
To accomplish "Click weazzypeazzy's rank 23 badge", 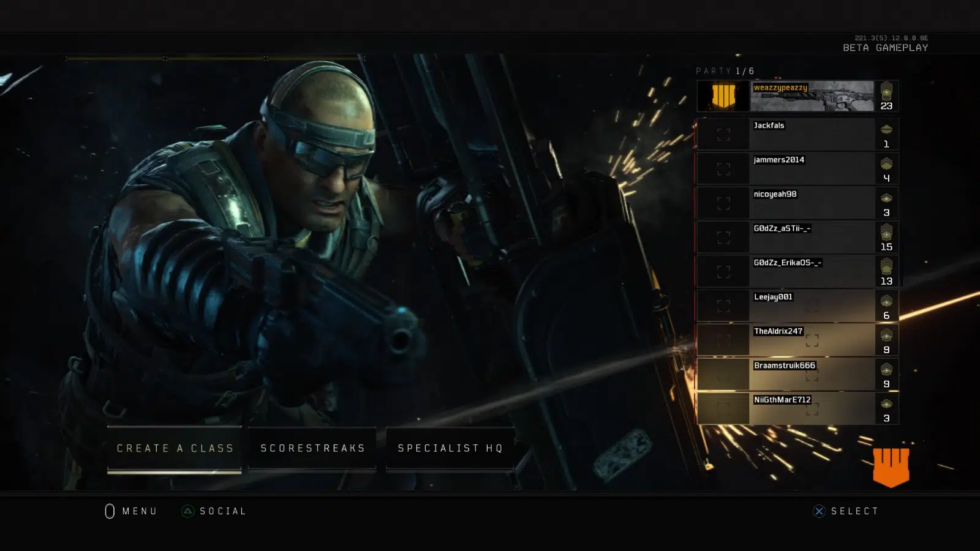I will (886, 96).
